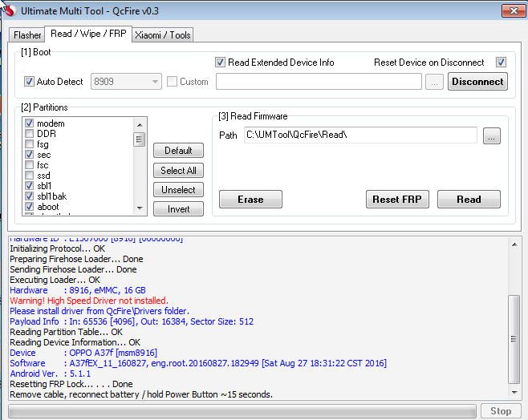The image size is (528, 420).
Task: Enable the Custom loader checkbox
Action: click(x=172, y=82)
